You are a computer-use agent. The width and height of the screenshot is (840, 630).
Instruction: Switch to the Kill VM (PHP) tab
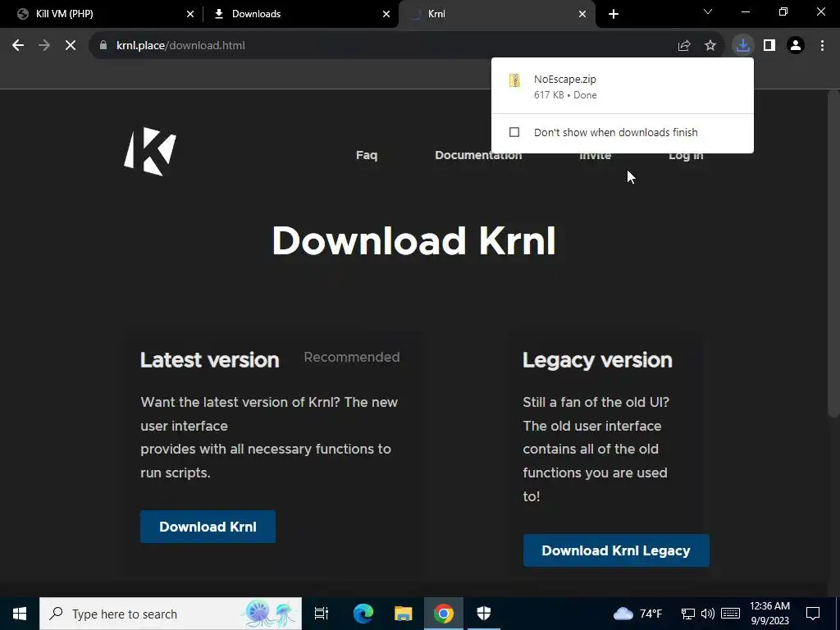[102, 14]
